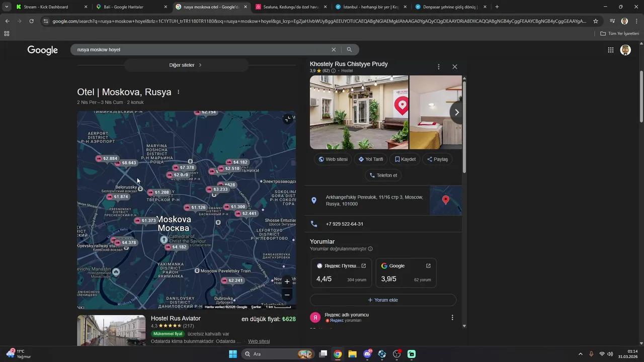644x362 pixels.
Task: Zoom out on the Moscow map
Action: coord(287,295)
